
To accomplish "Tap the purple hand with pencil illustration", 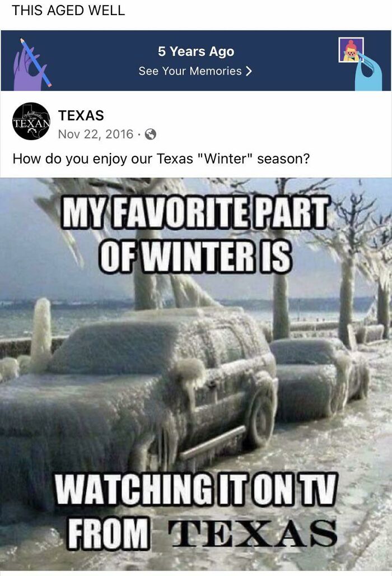I will tap(31, 64).
